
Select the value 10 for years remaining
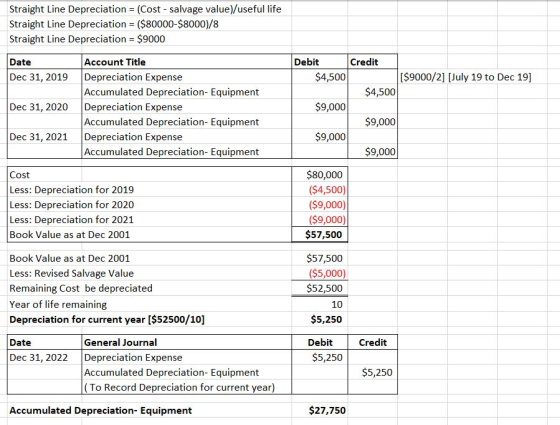[x=337, y=304]
